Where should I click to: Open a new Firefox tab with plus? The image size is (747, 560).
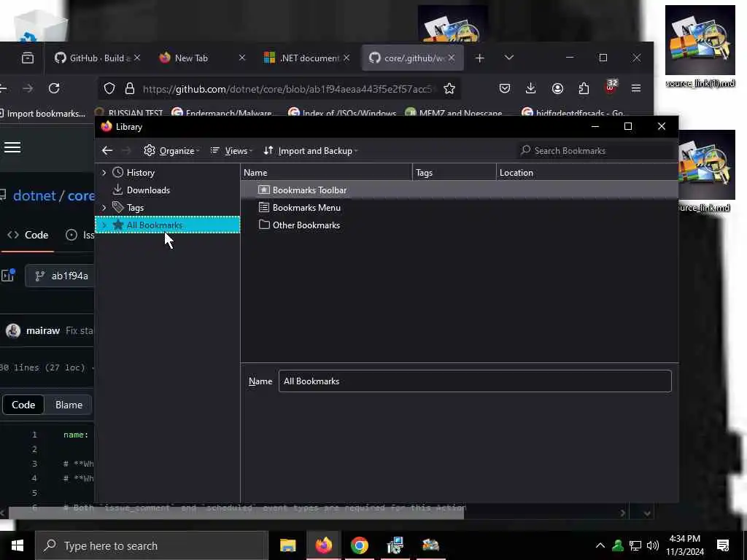pos(480,58)
